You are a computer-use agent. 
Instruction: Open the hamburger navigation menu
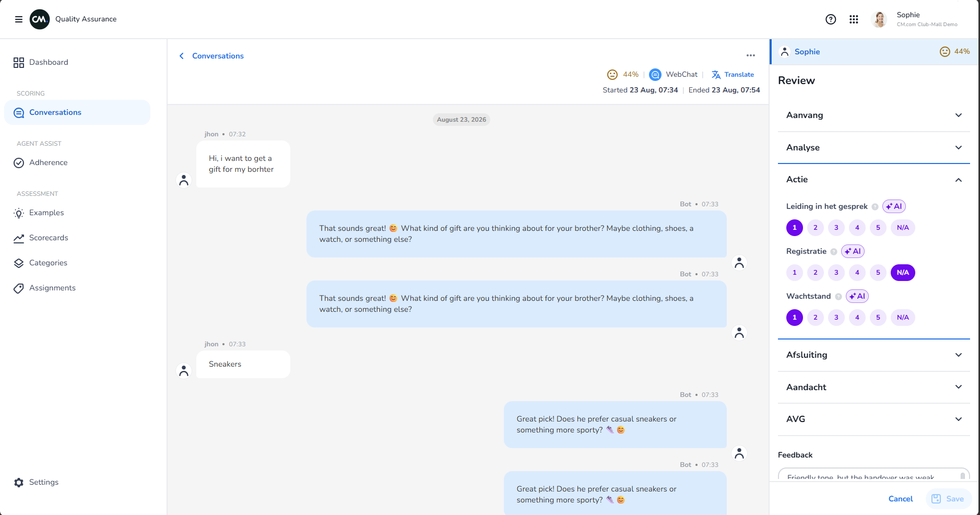click(x=19, y=19)
